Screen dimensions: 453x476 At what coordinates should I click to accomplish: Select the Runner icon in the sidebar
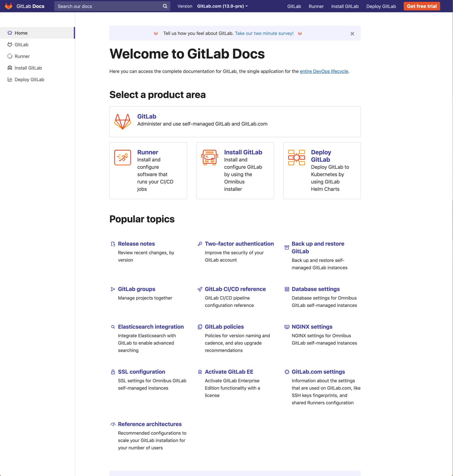click(10, 56)
